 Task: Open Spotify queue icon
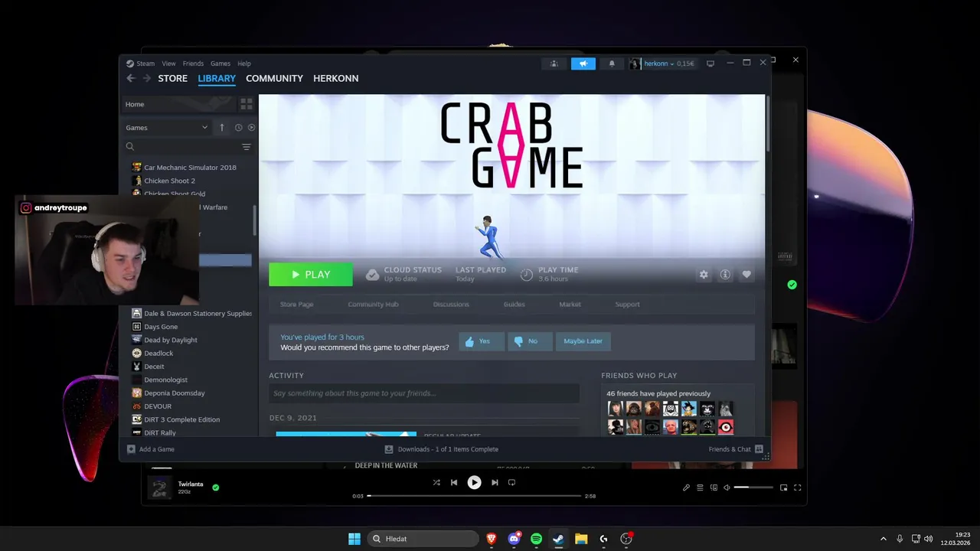(x=700, y=487)
